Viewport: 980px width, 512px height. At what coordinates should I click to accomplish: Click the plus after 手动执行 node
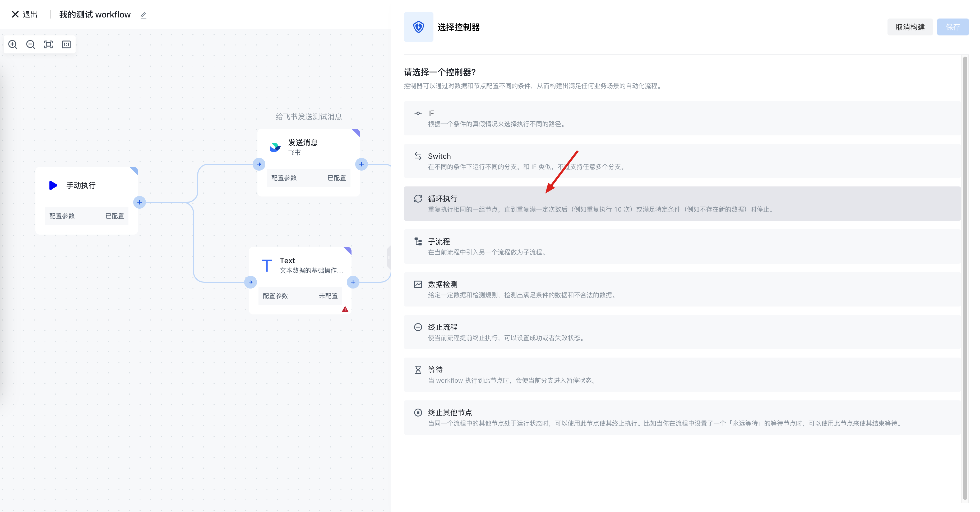(140, 203)
